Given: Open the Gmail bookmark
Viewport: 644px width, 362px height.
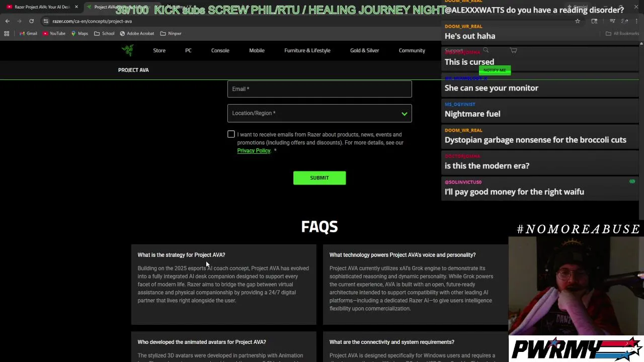Looking at the screenshot, I should tap(28, 34).
